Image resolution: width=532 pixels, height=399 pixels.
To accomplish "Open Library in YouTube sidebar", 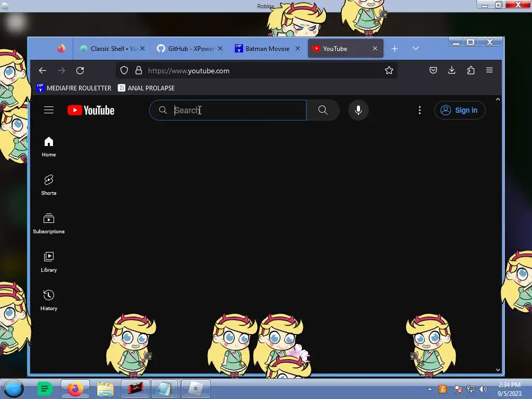I will (49, 262).
